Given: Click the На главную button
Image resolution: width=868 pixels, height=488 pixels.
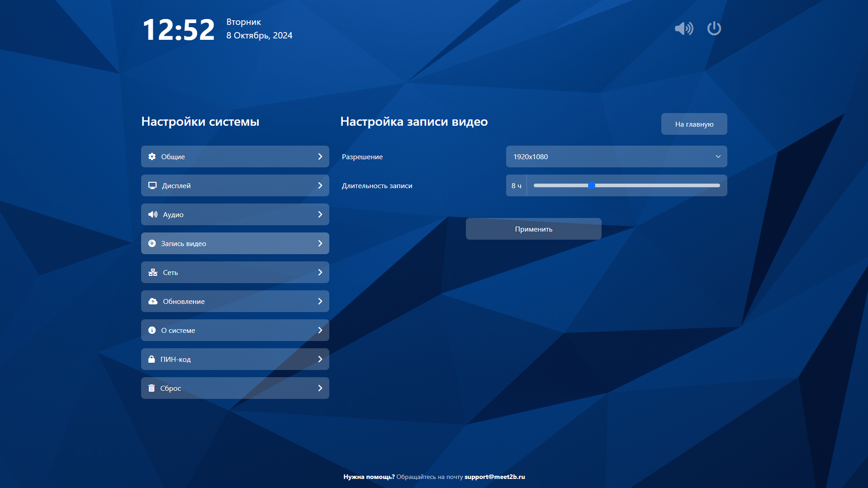Looking at the screenshot, I should pos(694,124).
